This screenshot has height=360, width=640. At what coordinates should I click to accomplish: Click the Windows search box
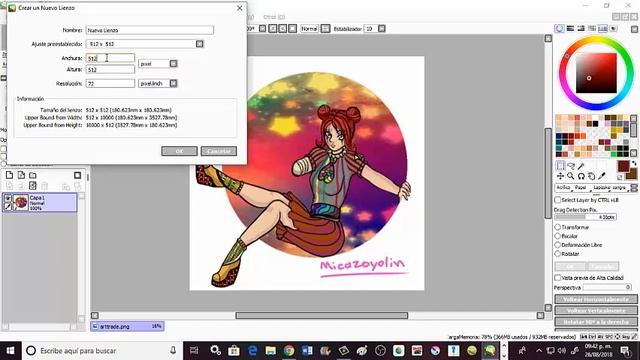102,351
